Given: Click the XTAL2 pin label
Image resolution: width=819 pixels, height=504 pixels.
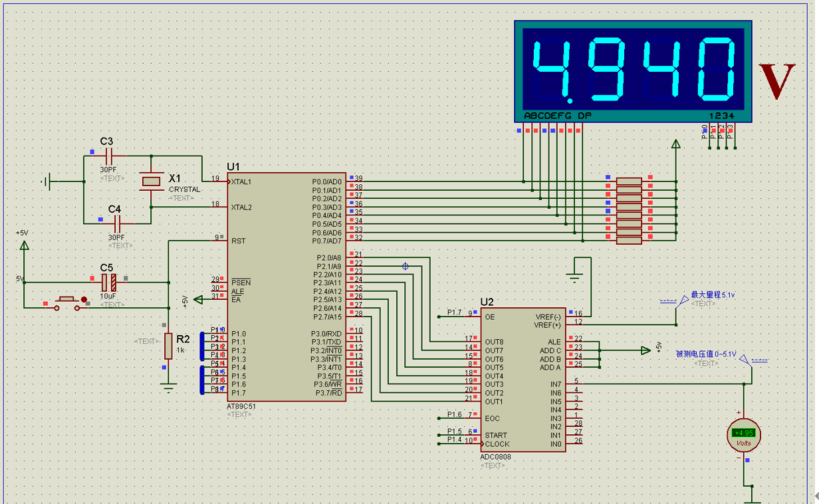Looking at the screenshot, I should tap(241, 207).
